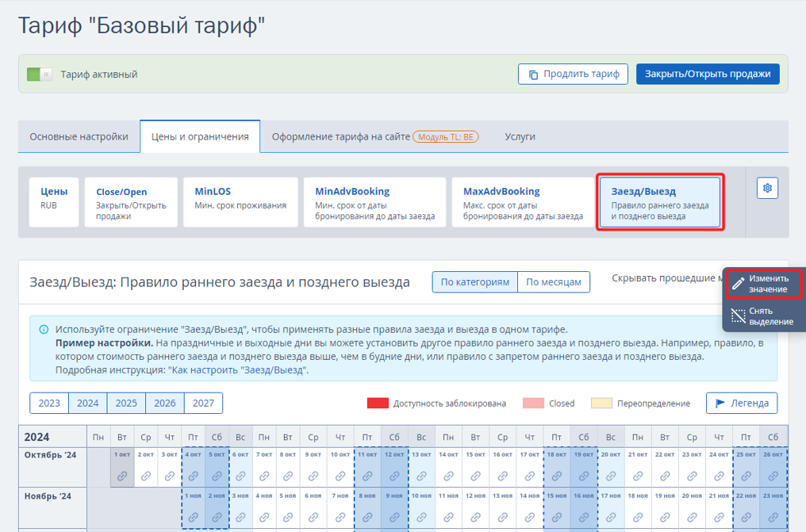Open the Цены и ограничения tab

coord(200,136)
